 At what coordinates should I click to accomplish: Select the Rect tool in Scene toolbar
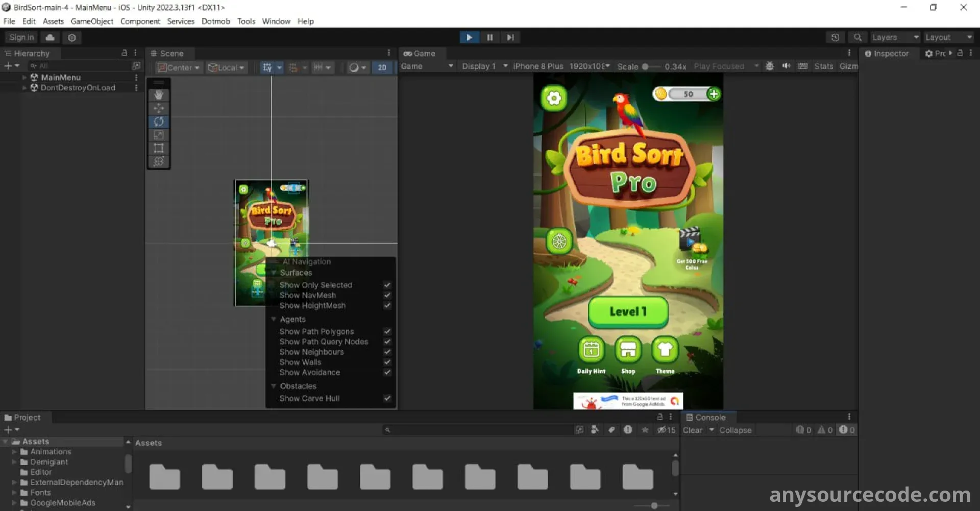point(159,148)
